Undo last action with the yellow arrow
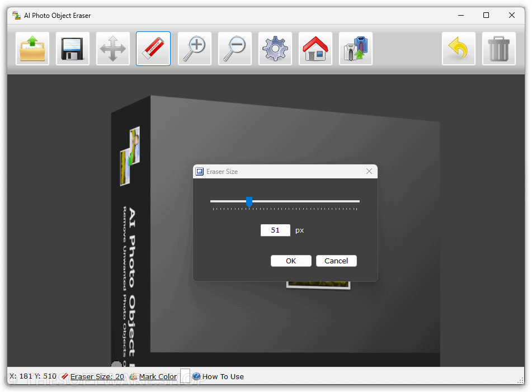The height and width of the screenshot is (392, 532). click(459, 49)
